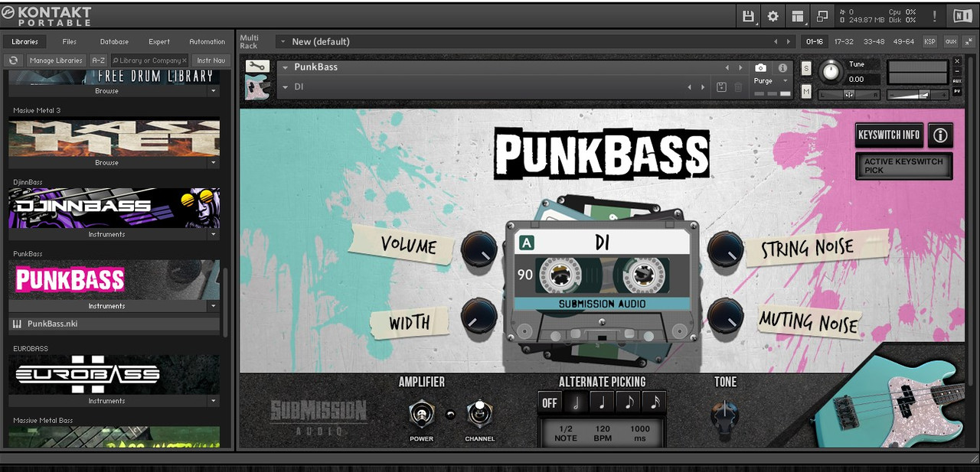Switch to the Files tab

(x=70, y=42)
